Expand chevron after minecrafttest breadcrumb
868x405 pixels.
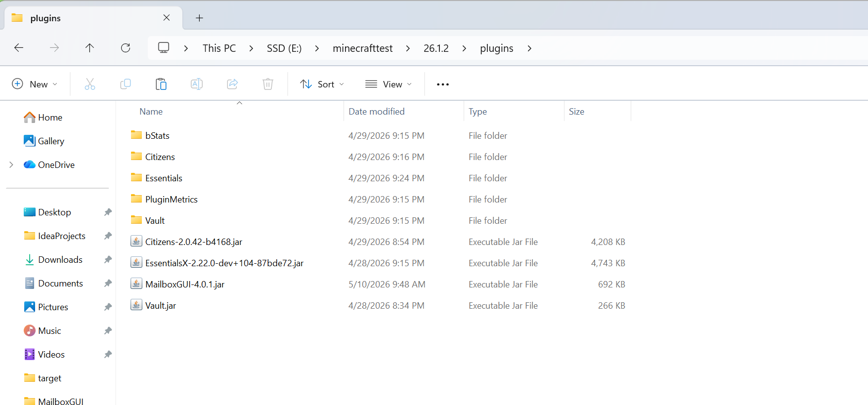(408, 48)
